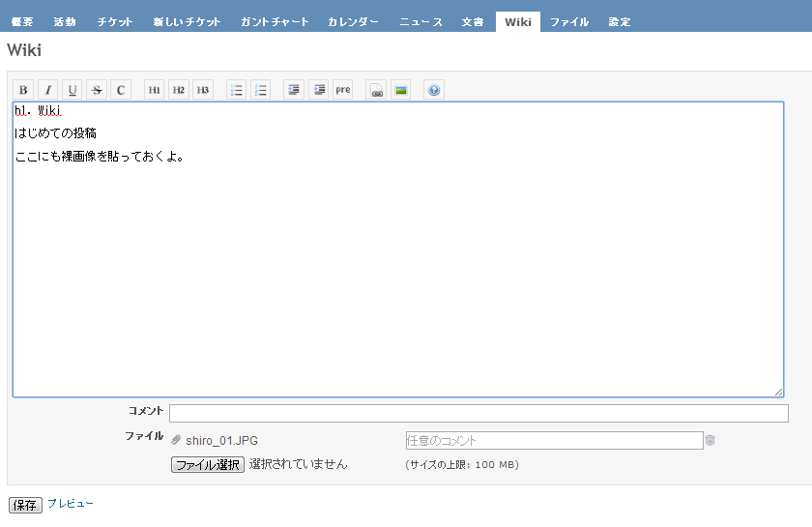Go to the ガントチャート tab
The width and height of the screenshot is (812, 527).
pos(275,22)
